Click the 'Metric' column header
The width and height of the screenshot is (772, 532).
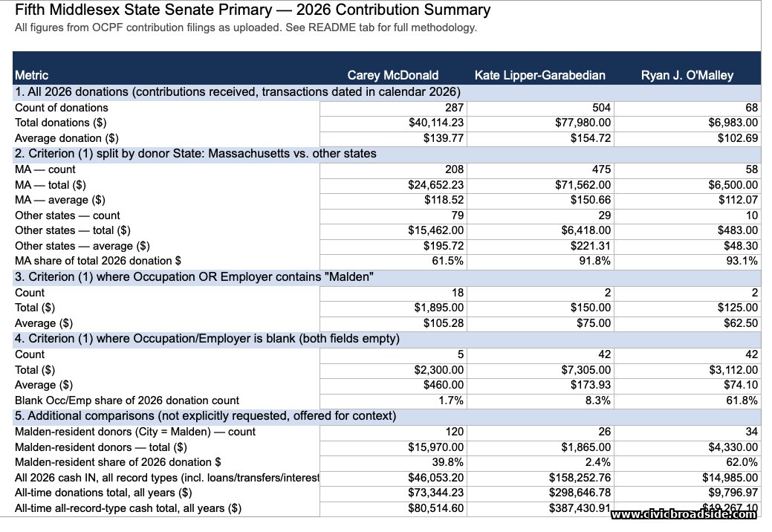pos(31,75)
